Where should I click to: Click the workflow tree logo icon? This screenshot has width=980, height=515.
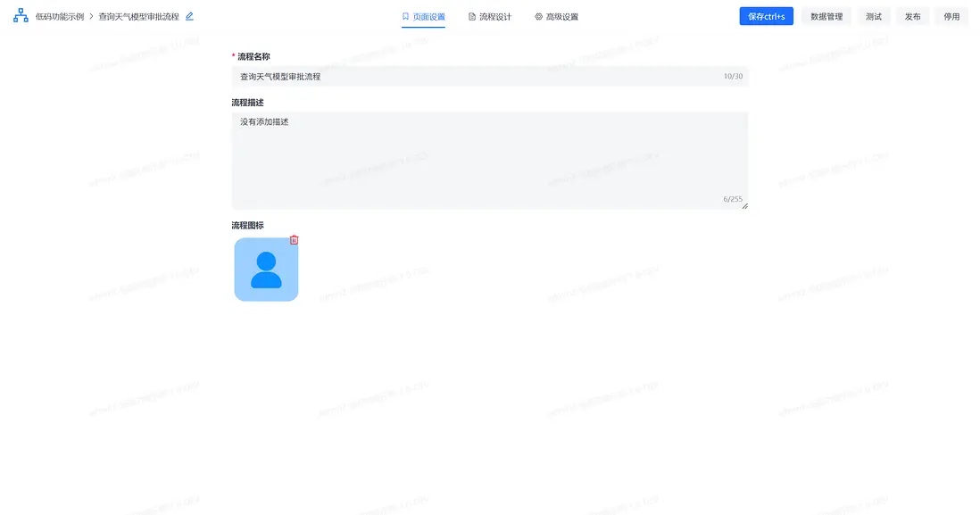(21, 16)
